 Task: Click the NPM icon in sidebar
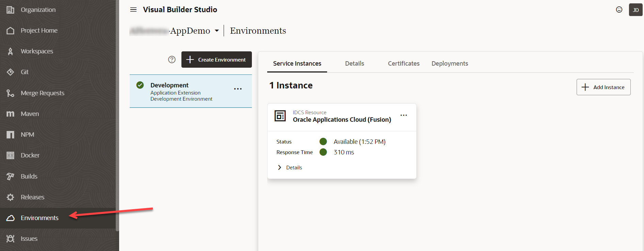(11, 135)
